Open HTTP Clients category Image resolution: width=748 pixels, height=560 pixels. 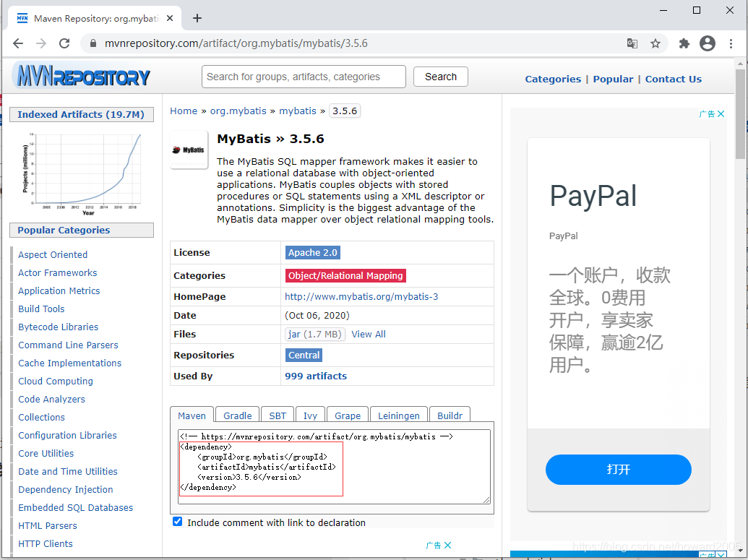[x=46, y=544]
